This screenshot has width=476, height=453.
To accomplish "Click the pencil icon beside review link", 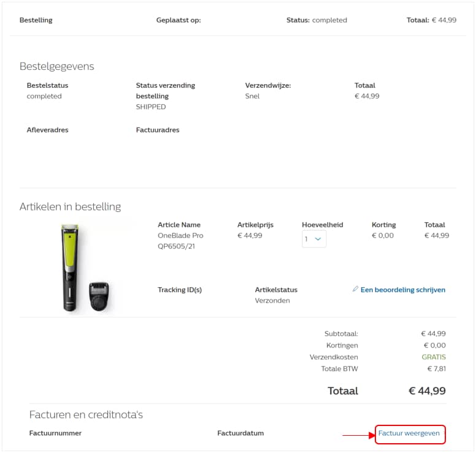I will point(355,289).
